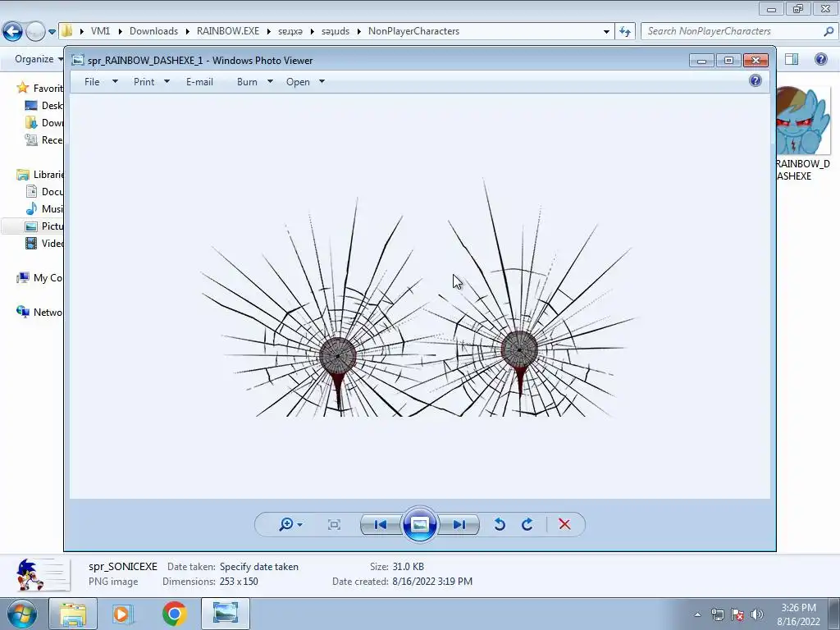Toggle the Explorer preview pane
The width and height of the screenshot is (840, 630).
[x=792, y=59]
